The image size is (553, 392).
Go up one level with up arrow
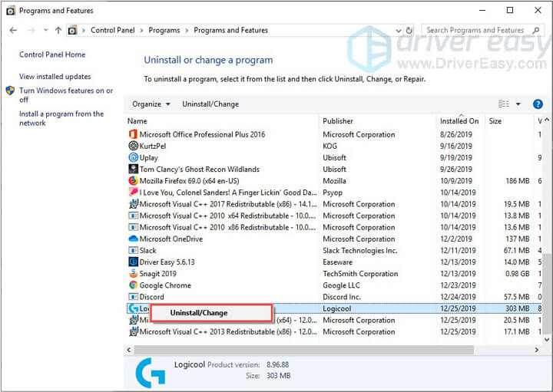point(58,30)
